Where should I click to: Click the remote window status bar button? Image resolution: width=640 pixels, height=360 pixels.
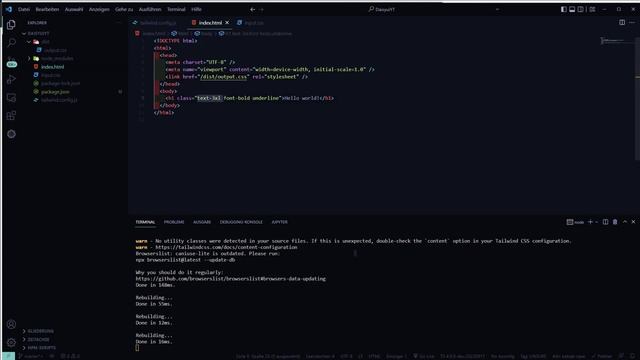[8, 356]
